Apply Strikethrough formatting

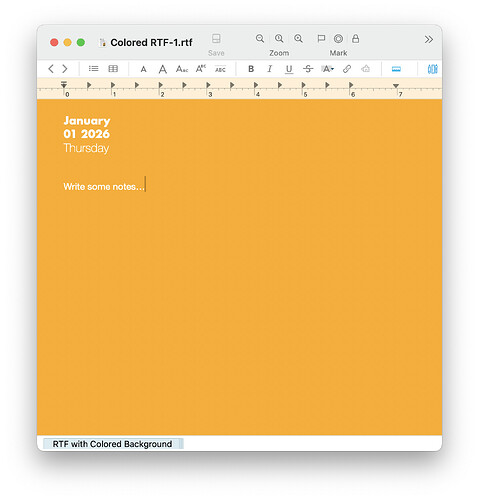click(x=308, y=69)
